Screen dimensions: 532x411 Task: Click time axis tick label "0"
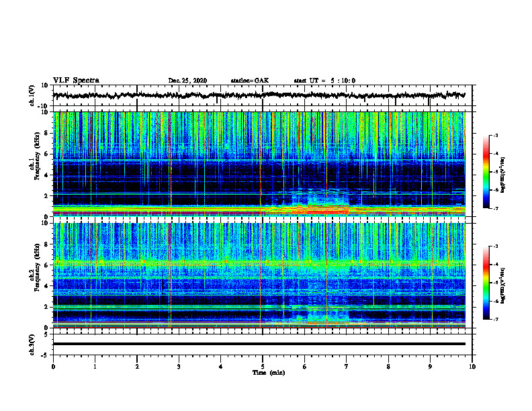53,367
